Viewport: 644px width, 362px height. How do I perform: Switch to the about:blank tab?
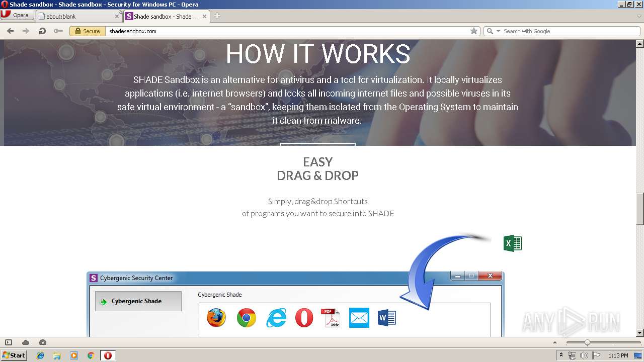pyautogui.click(x=78, y=16)
